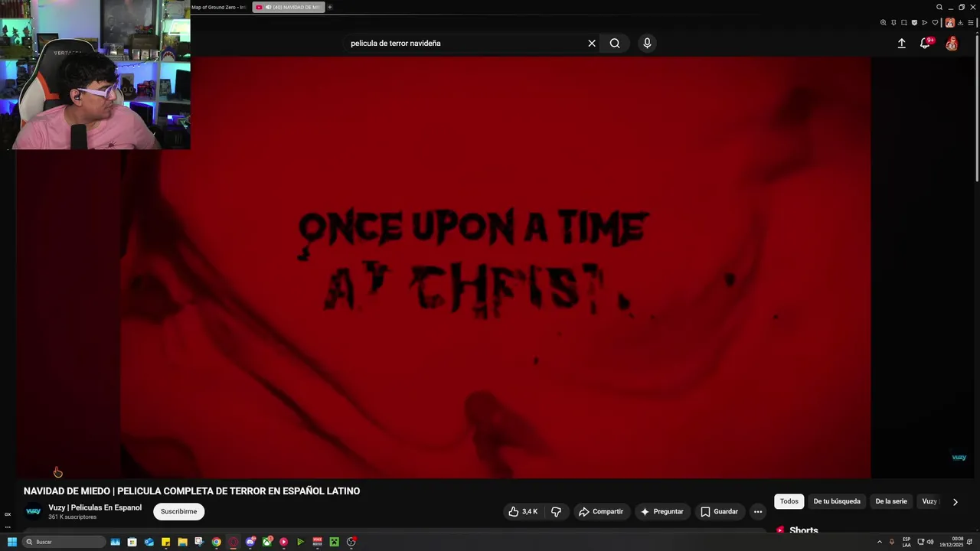Select the De la serie chip
980x551 pixels.
click(891, 501)
